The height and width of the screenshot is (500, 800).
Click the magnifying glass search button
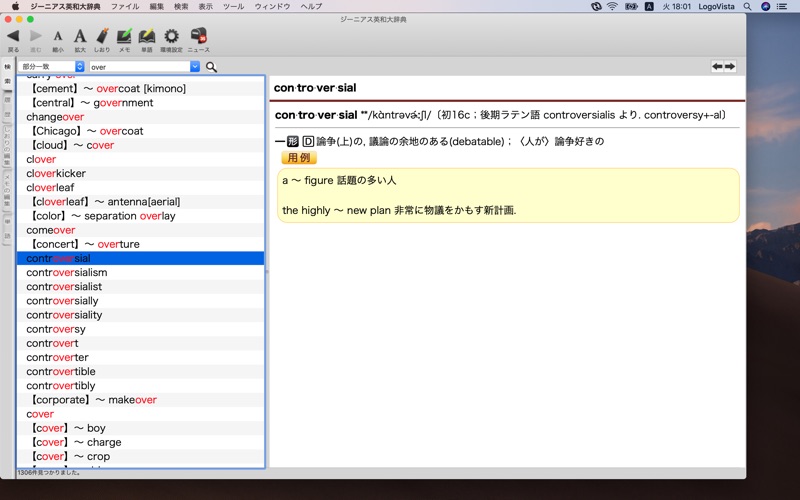(x=211, y=67)
